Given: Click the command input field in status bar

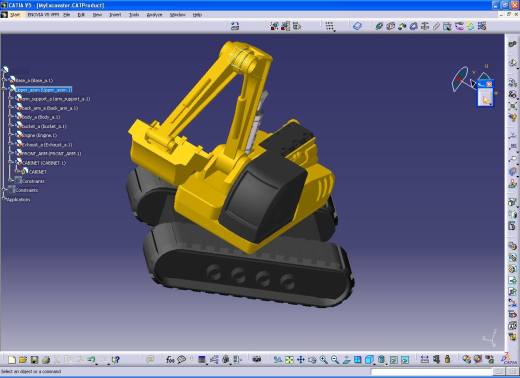Looking at the screenshot, I should pos(431,372).
